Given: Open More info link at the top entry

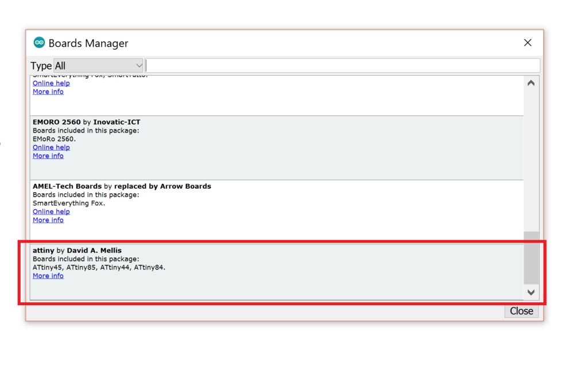Looking at the screenshot, I should pos(48,92).
